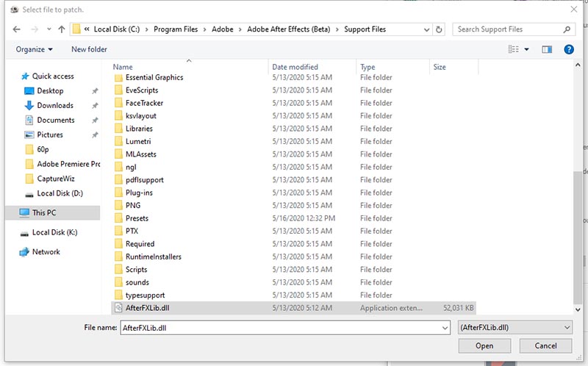Select the ngl folder icon
The image size is (588, 366).
pos(118,167)
